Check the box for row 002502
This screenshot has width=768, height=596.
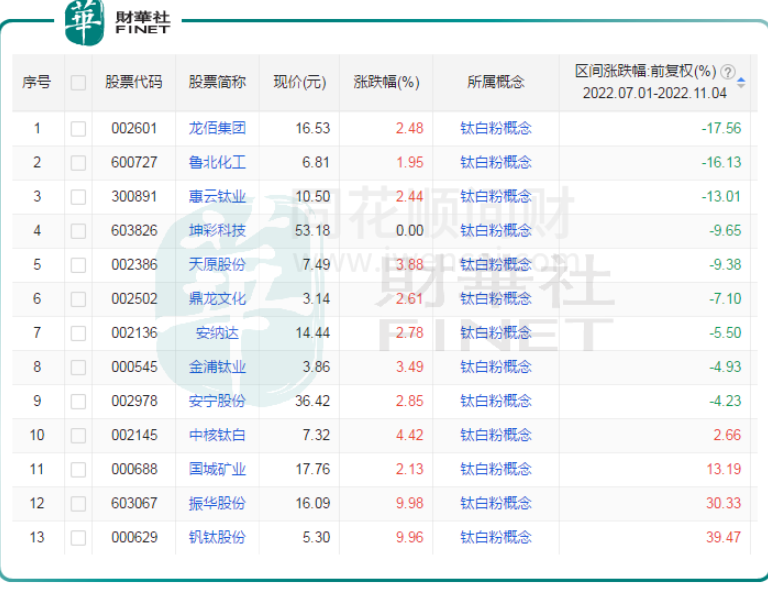tap(78, 299)
